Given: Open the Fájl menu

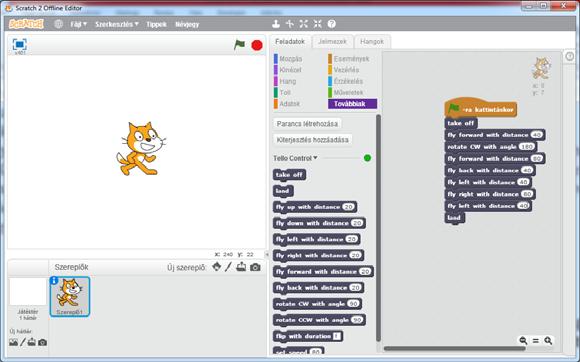Looking at the screenshot, I should 78,24.
